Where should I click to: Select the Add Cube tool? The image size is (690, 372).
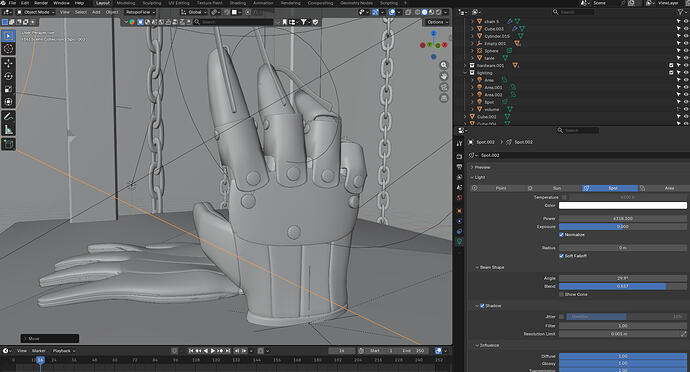click(8, 144)
